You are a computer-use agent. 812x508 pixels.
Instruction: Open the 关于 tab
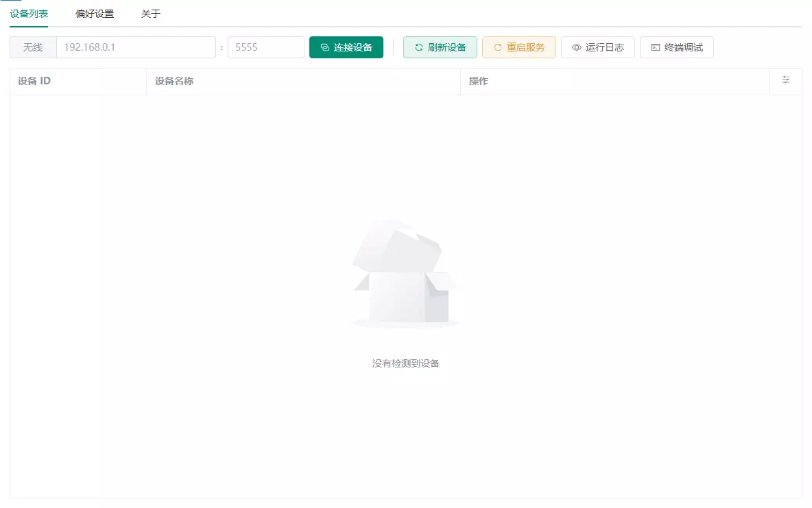(x=151, y=14)
